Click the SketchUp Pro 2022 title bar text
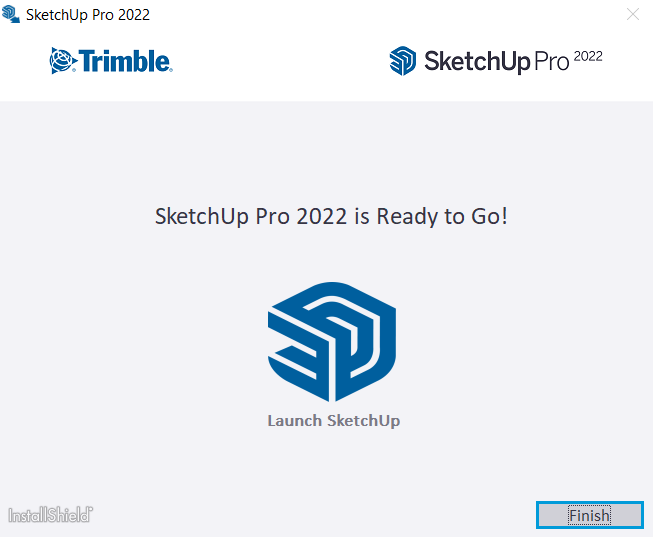The width and height of the screenshot is (653, 537). tap(88, 15)
